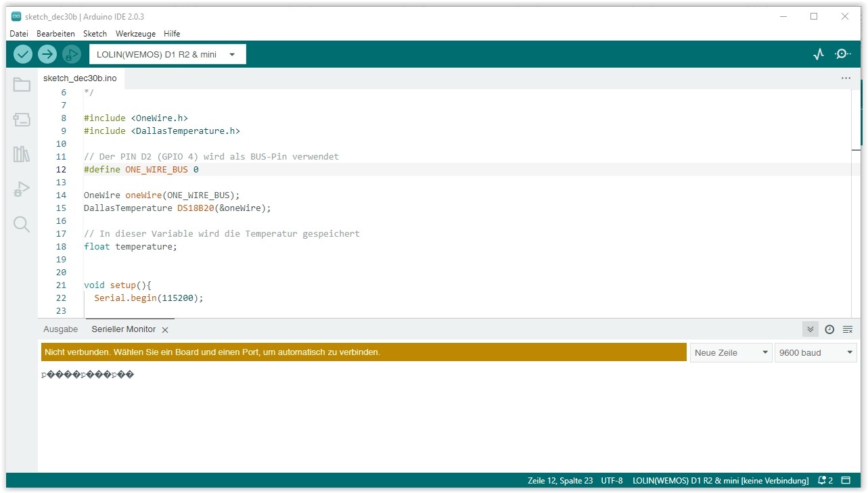Open the Serial Plotter icon
Image resolution: width=868 pixels, height=493 pixels.
819,54
